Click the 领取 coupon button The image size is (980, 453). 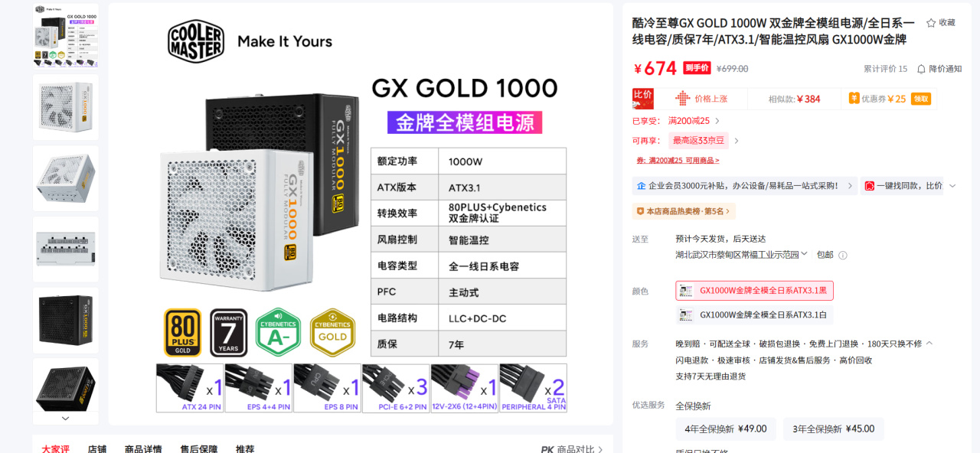[921, 99]
